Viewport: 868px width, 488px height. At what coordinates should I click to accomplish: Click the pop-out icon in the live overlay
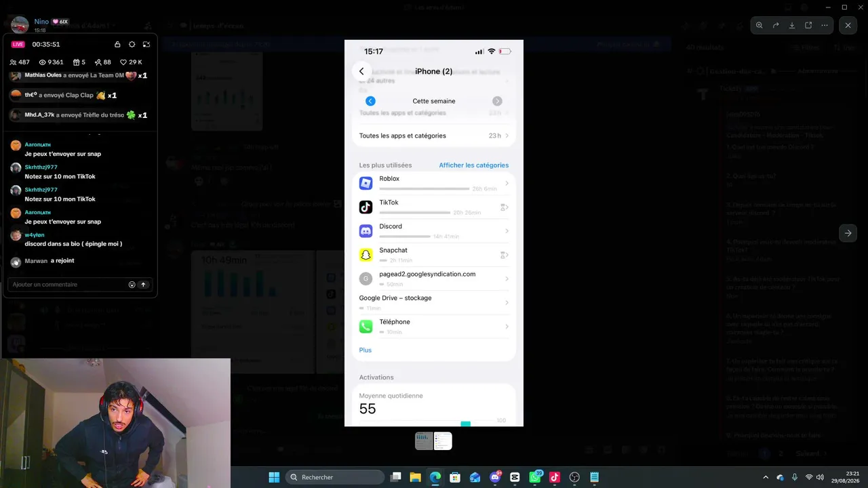pos(146,44)
